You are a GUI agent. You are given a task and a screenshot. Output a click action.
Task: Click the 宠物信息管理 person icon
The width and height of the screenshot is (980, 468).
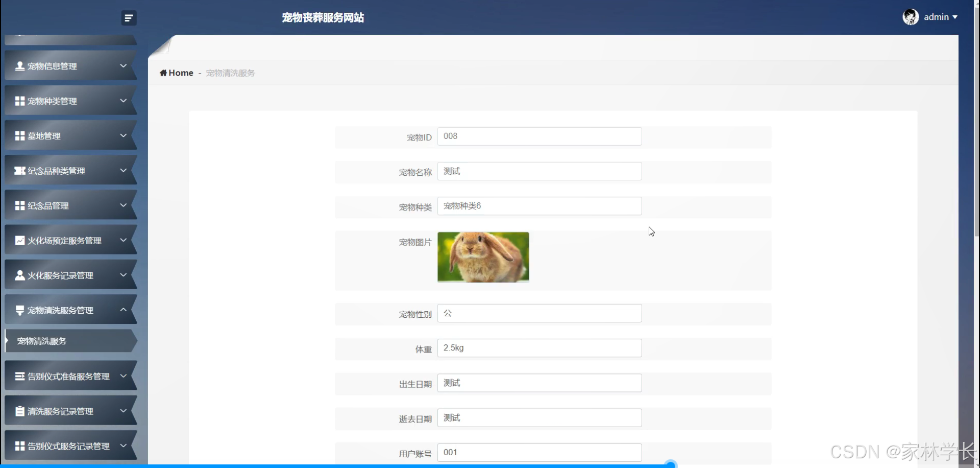pyautogui.click(x=20, y=66)
